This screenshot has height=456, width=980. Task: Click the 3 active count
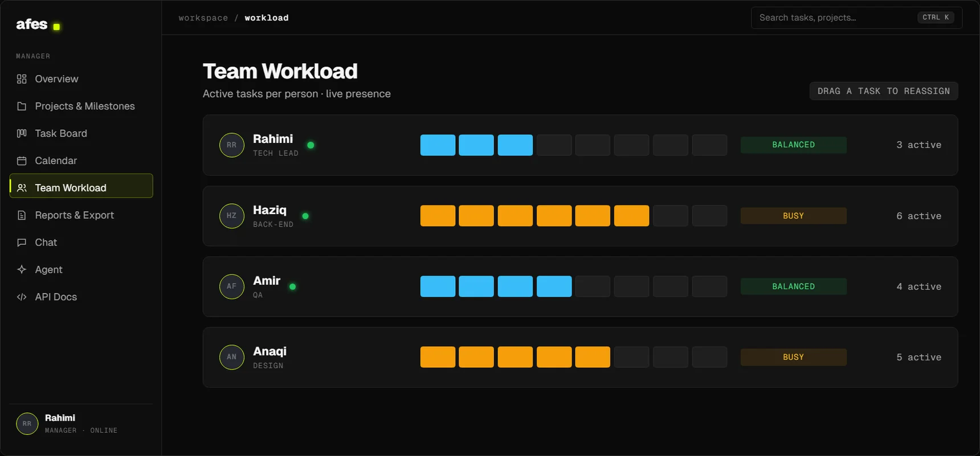pyautogui.click(x=918, y=145)
